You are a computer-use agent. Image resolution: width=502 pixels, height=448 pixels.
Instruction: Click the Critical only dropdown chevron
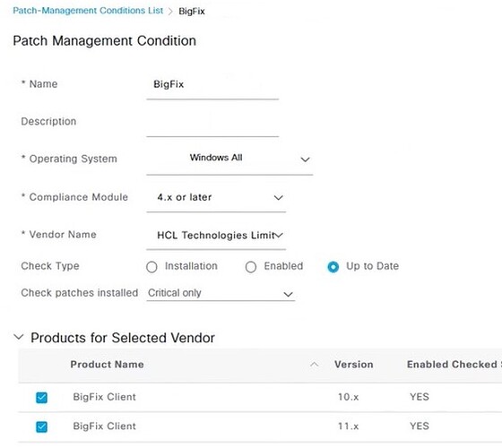[x=288, y=294]
